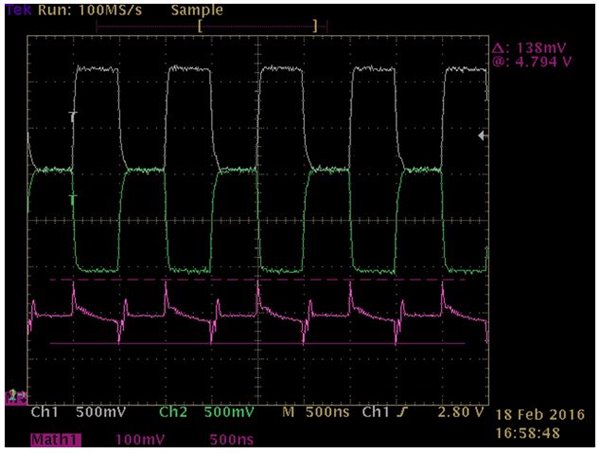
Task: Click the 2.80 V trigger level readout
Action: pyautogui.click(x=461, y=412)
